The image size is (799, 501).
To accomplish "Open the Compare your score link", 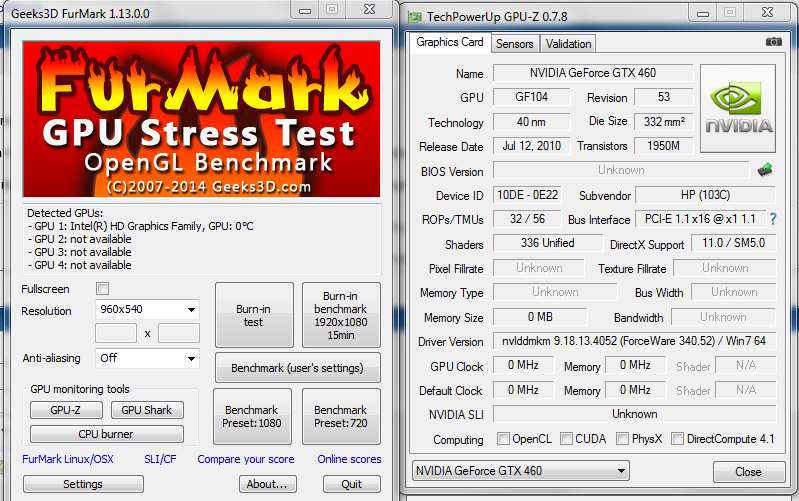I will (246, 459).
